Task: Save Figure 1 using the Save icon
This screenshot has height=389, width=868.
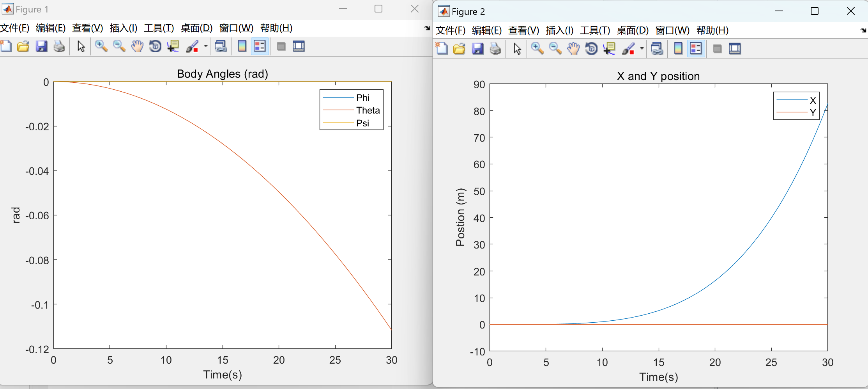Action: coord(41,46)
